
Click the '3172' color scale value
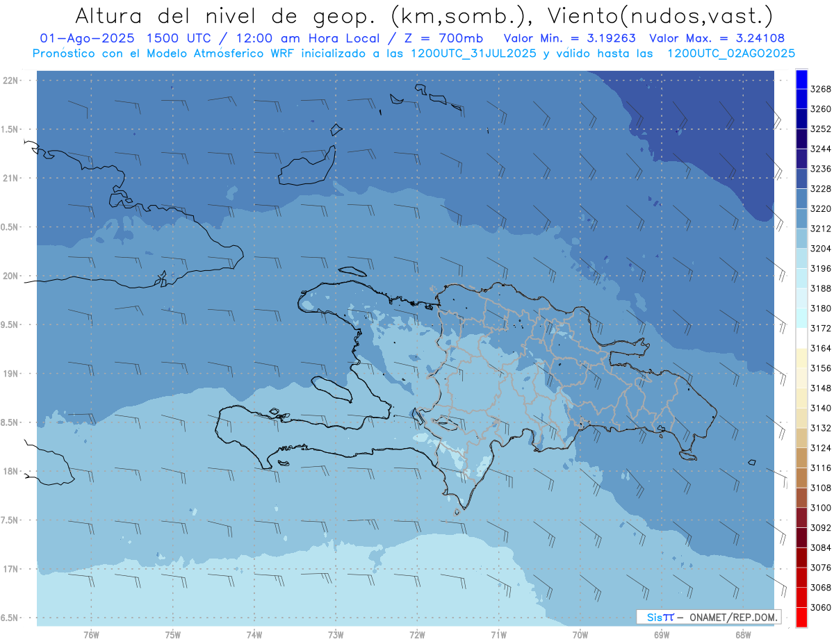click(821, 328)
